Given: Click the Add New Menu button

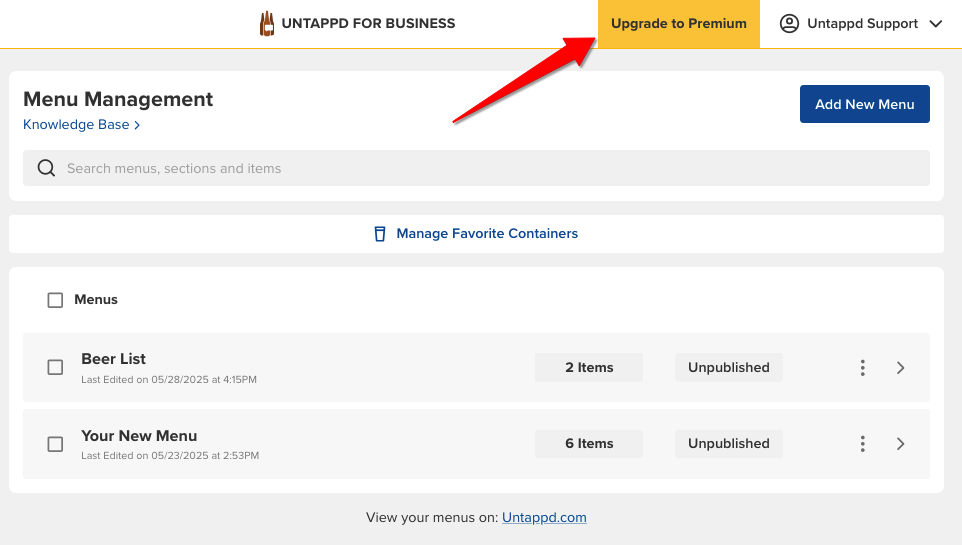Looking at the screenshot, I should coord(864,104).
